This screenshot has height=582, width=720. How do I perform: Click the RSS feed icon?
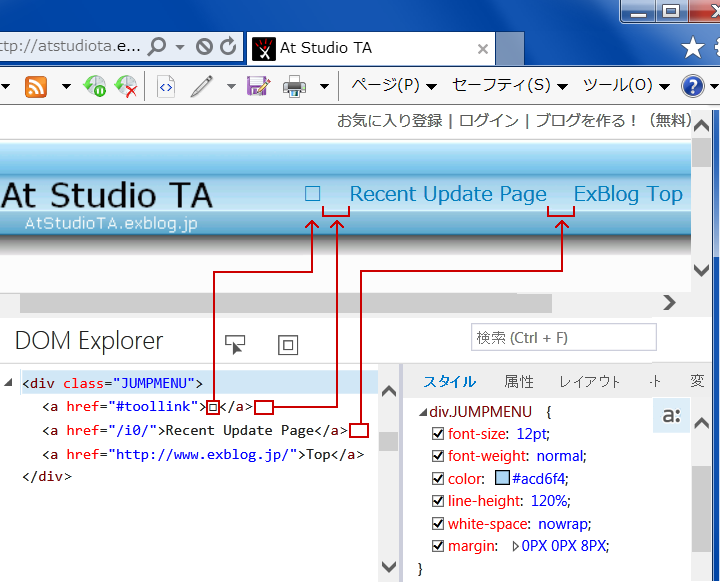(36, 86)
